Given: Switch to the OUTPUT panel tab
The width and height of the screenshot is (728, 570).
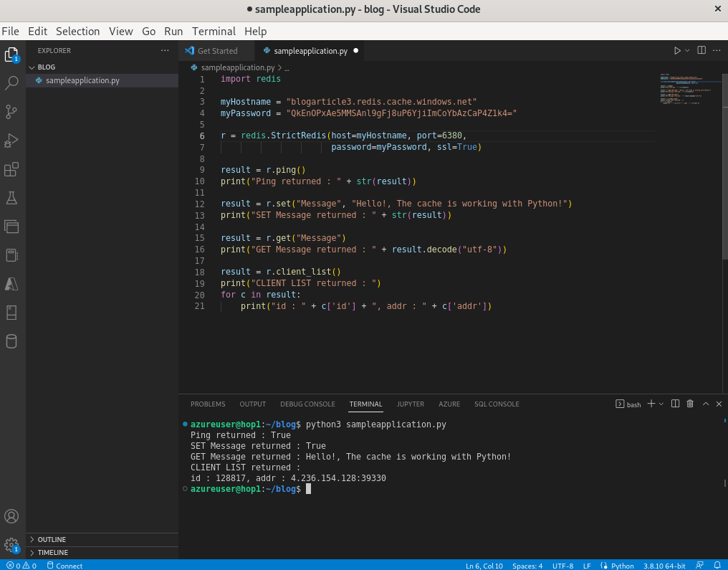Looking at the screenshot, I should point(252,404).
